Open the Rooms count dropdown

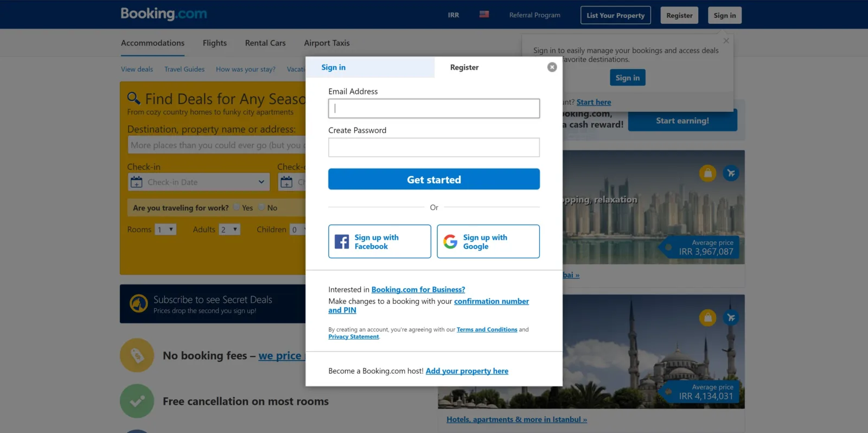point(165,230)
